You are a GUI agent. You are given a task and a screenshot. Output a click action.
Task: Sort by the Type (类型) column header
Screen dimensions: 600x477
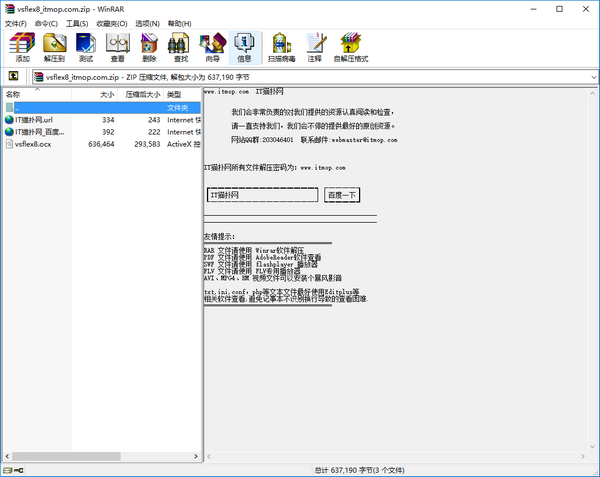[x=182, y=94]
